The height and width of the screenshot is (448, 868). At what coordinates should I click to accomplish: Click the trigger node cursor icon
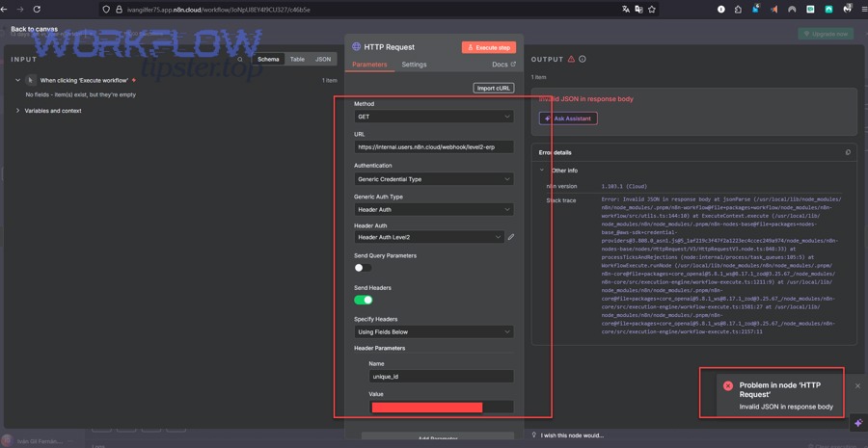[x=31, y=80]
